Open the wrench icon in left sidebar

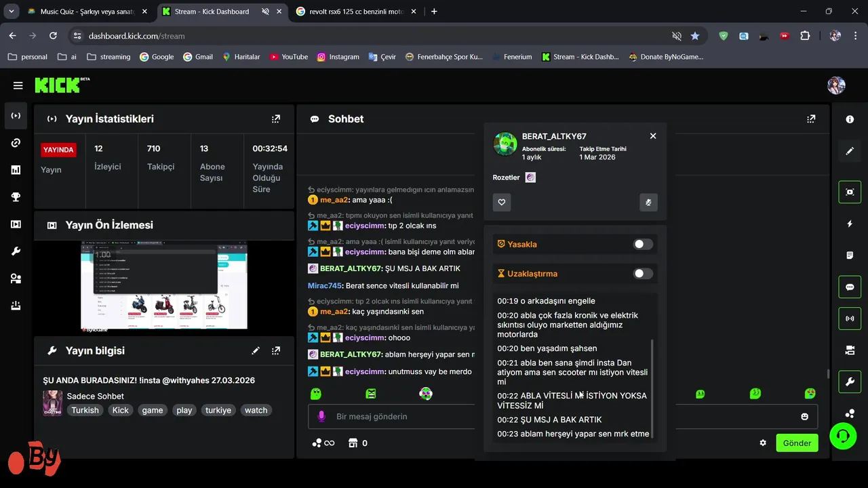click(x=16, y=251)
